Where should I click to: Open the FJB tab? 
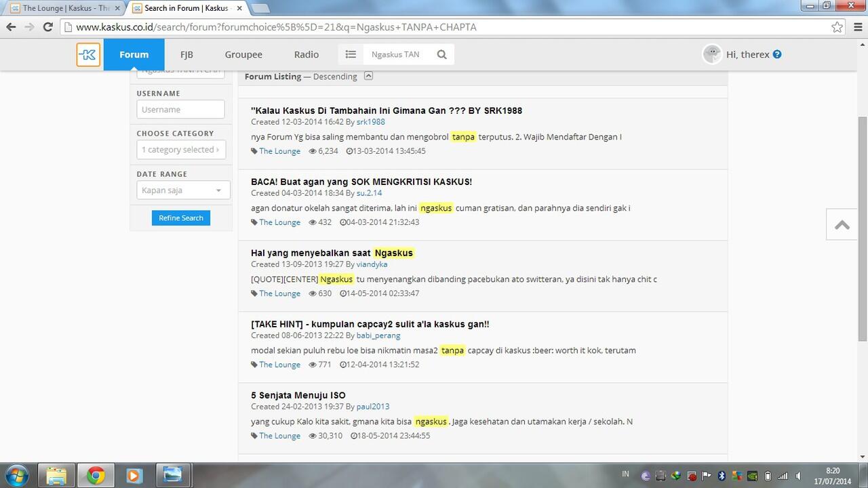coord(186,54)
